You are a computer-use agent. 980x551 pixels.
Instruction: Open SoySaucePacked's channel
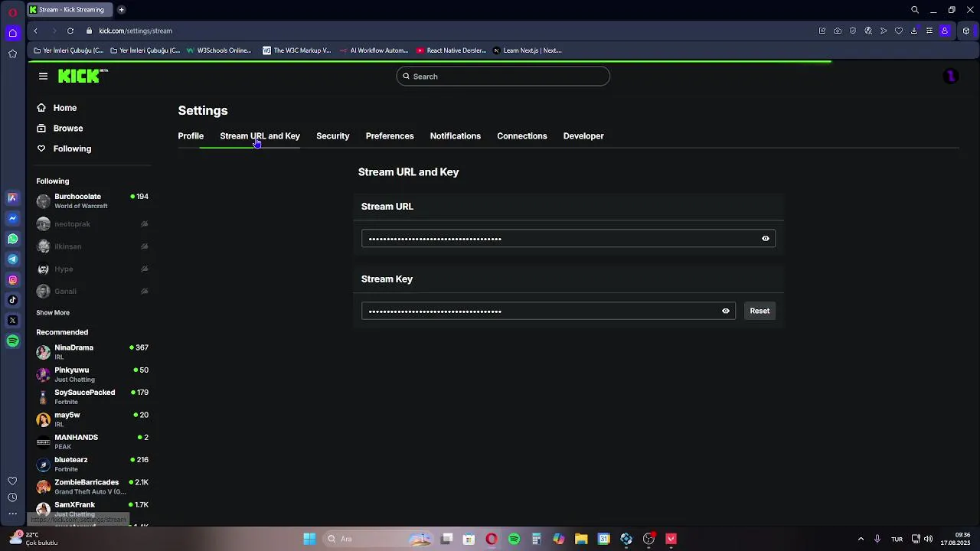click(92, 396)
